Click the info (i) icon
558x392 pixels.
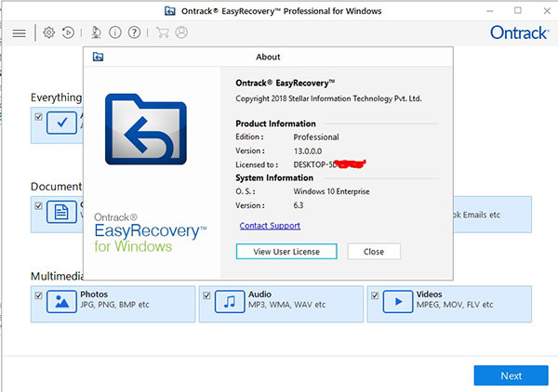pyautogui.click(x=115, y=33)
